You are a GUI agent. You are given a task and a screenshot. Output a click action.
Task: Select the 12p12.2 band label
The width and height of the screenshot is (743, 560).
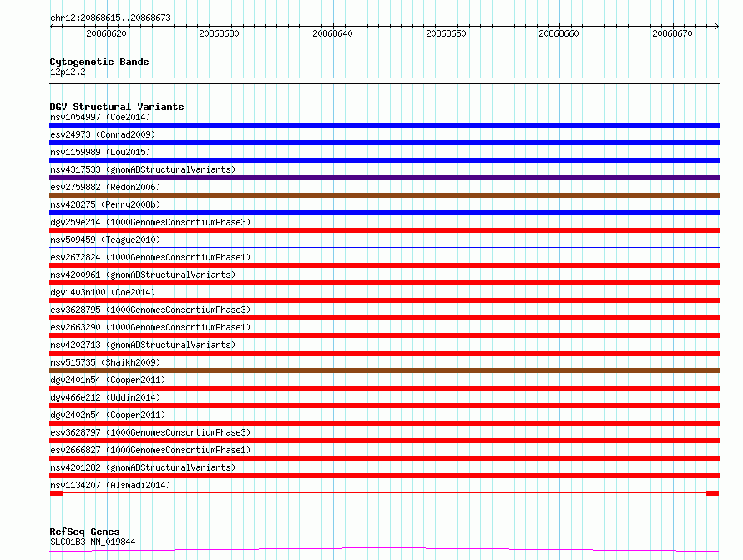pos(68,72)
